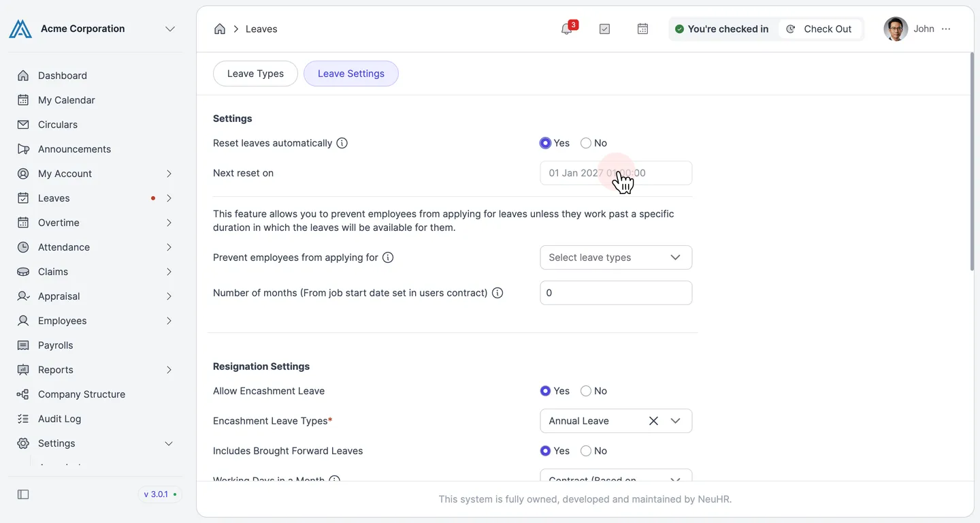Click the You're checked in status

tap(722, 29)
